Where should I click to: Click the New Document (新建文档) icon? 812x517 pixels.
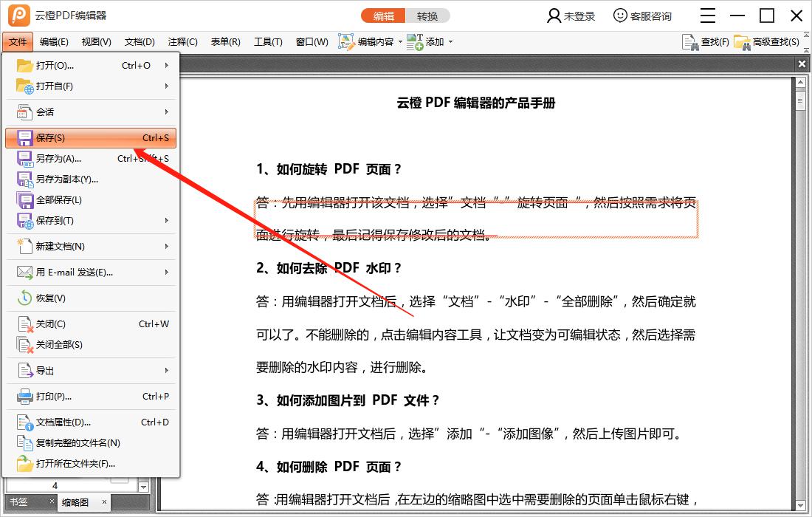point(24,246)
